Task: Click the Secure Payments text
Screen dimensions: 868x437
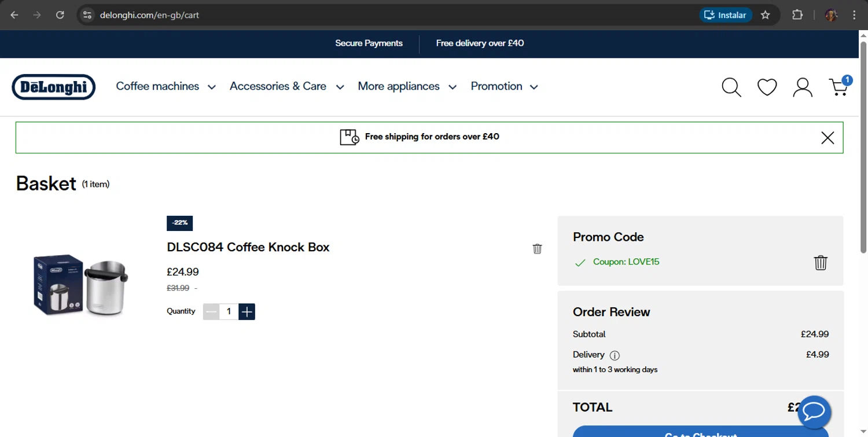Action: coord(369,43)
